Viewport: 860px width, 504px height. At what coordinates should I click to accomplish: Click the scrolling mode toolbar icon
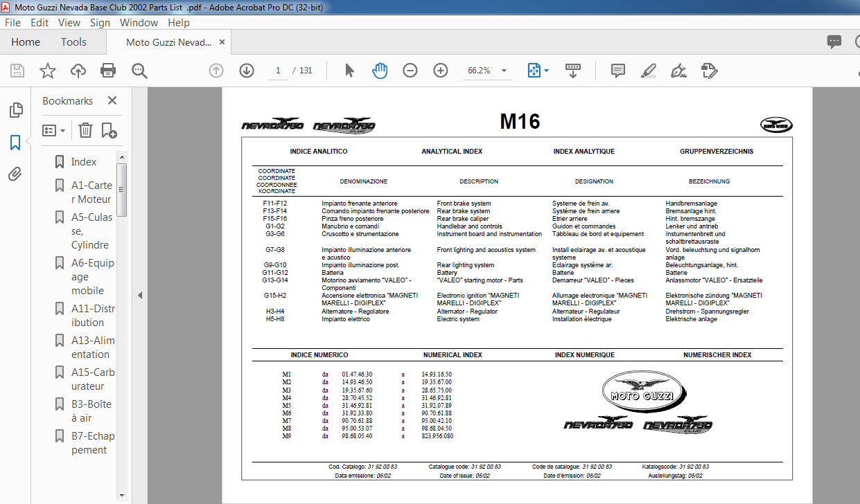tap(573, 71)
